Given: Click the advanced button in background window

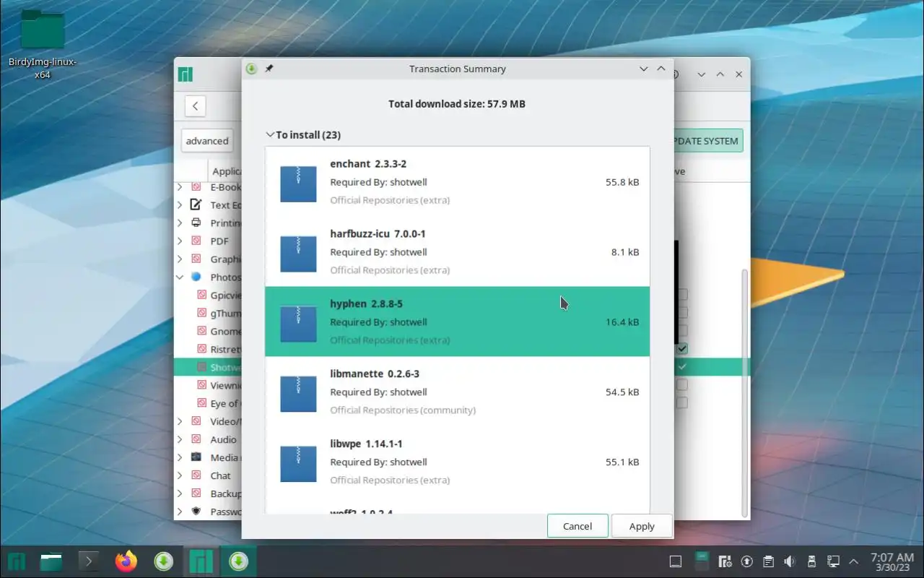Looking at the screenshot, I should [x=207, y=141].
